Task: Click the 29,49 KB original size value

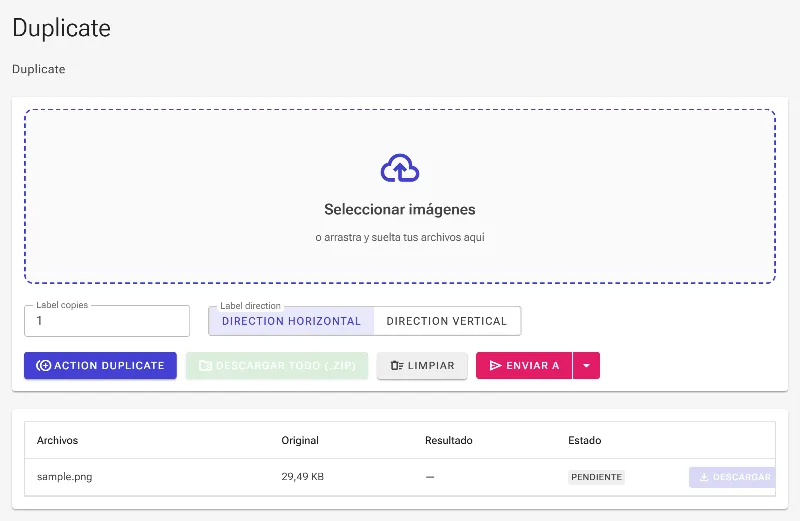Action: [x=303, y=477]
